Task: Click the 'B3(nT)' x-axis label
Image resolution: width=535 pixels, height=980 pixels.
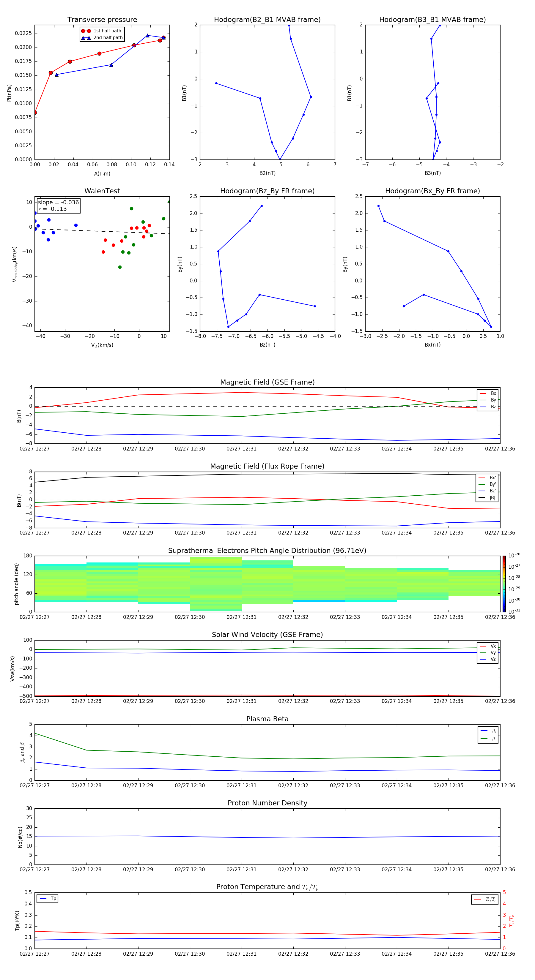Action: (432, 173)
